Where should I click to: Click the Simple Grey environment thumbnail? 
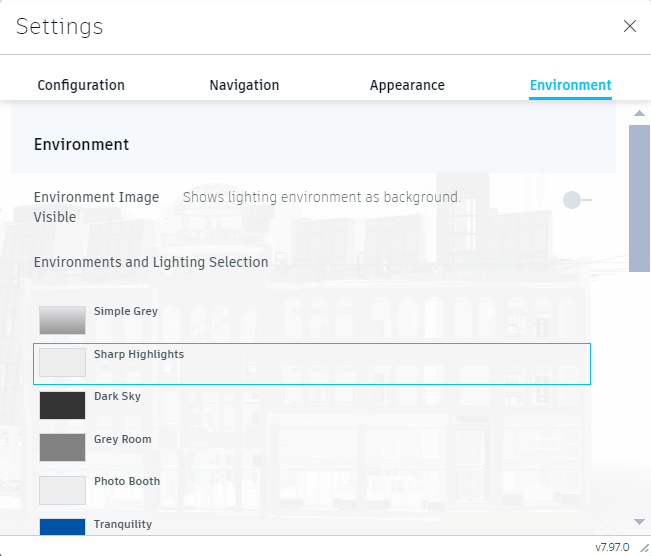pyautogui.click(x=62, y=320)
